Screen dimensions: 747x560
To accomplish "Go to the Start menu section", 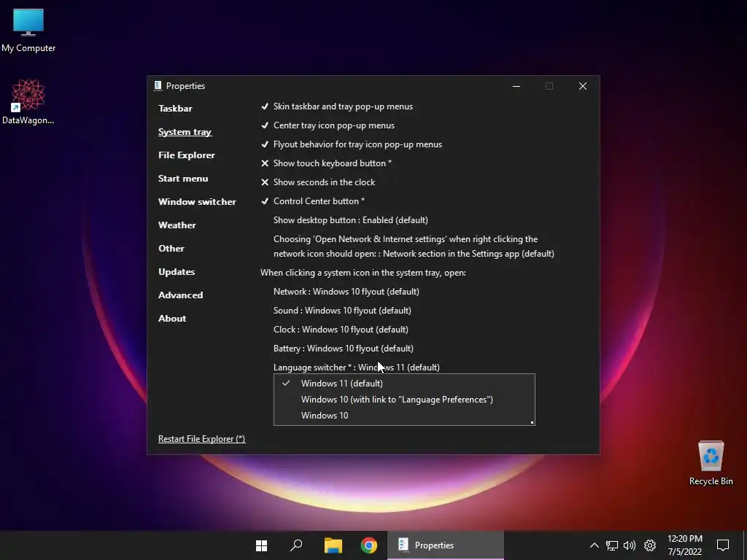I will click(183, 179).
